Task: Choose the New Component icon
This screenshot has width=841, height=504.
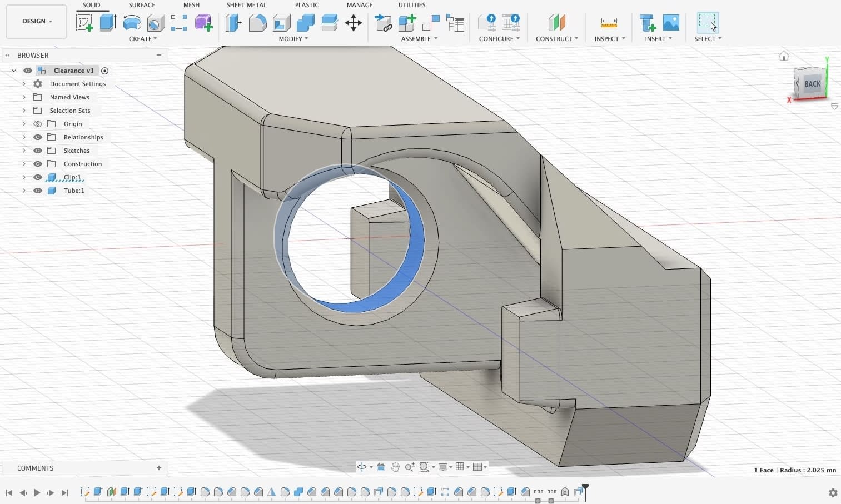Action: tap(407, 23)
